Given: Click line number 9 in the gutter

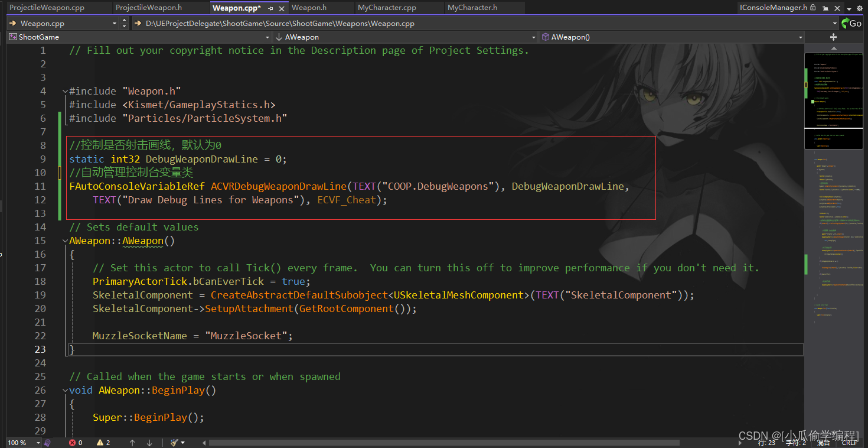Looking at the screenshot, I should [43, 159].
